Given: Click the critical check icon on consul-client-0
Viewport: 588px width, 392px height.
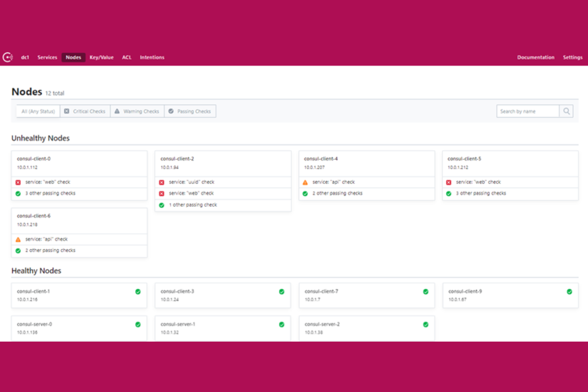Looking at the screenshot, I should tap(18, 182).
